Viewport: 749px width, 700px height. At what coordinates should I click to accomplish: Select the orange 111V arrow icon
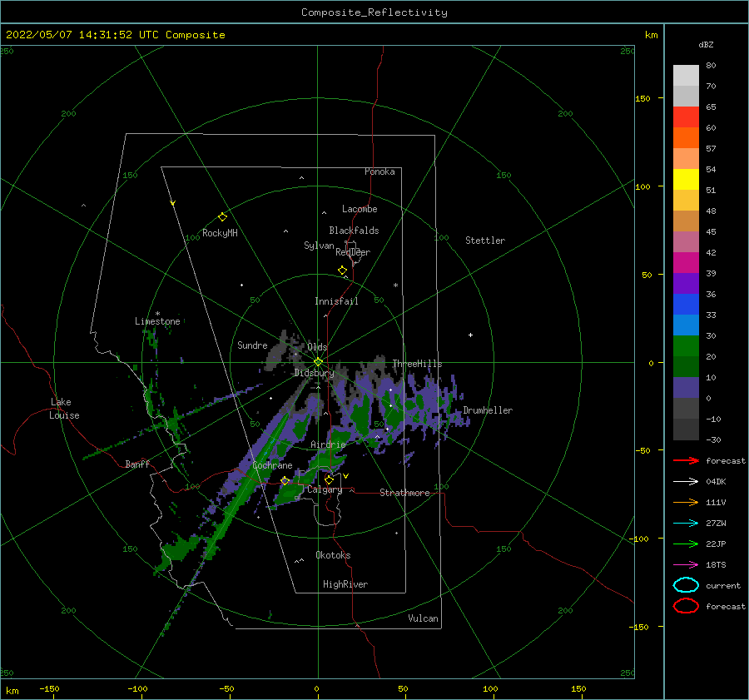click(x=686, y=502)
